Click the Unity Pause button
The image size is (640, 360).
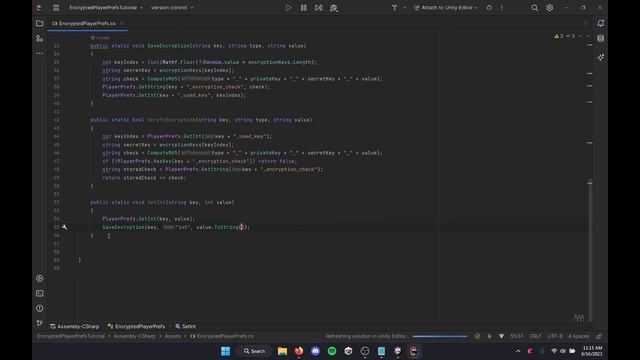point(304,8)
